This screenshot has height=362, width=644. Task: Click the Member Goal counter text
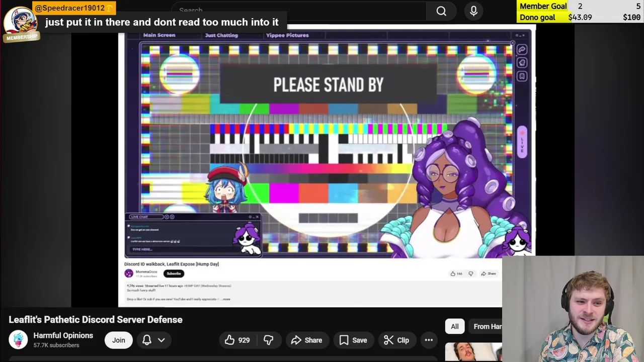543,6
